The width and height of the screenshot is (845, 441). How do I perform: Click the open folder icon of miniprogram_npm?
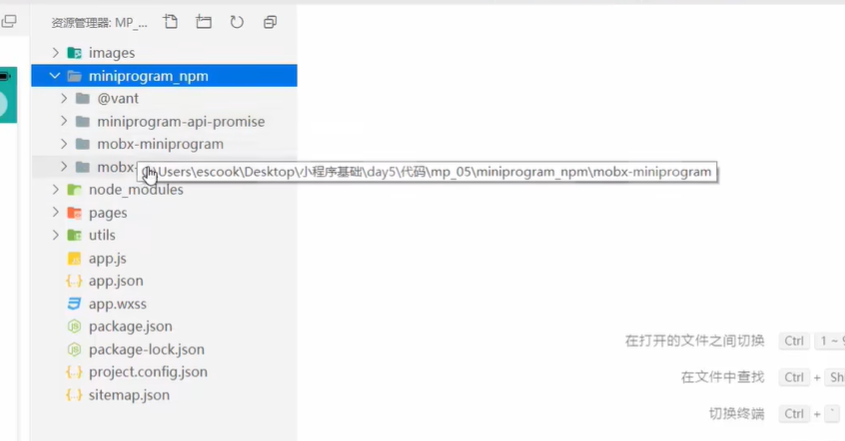point(74,76)
